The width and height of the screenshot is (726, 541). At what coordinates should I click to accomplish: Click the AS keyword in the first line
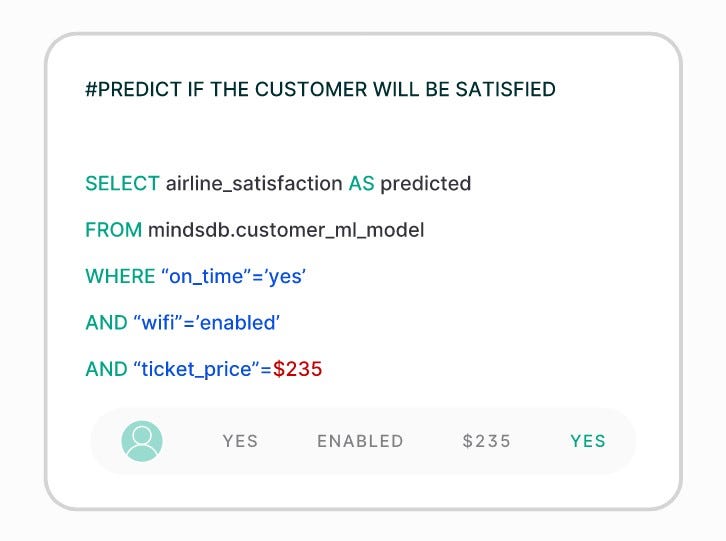[x=362, y=183]
